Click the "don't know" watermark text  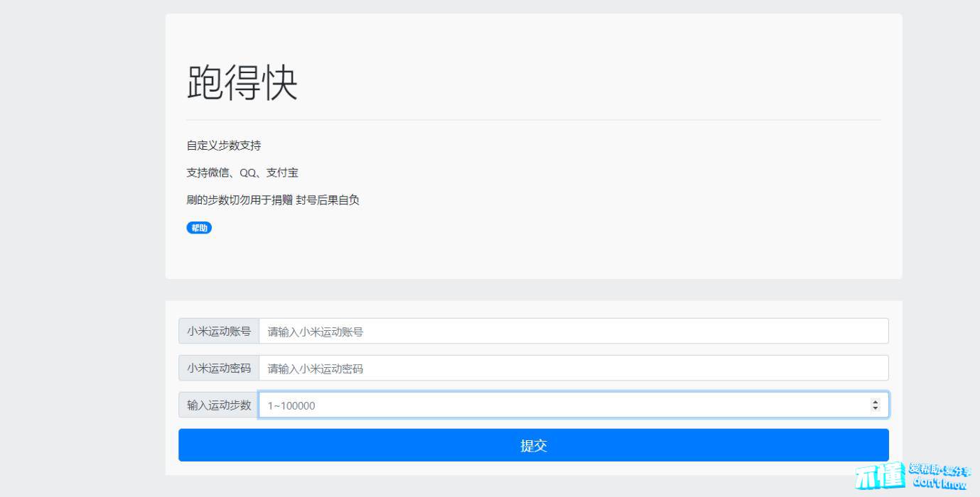pyautogui.click(x=939, y=484)
